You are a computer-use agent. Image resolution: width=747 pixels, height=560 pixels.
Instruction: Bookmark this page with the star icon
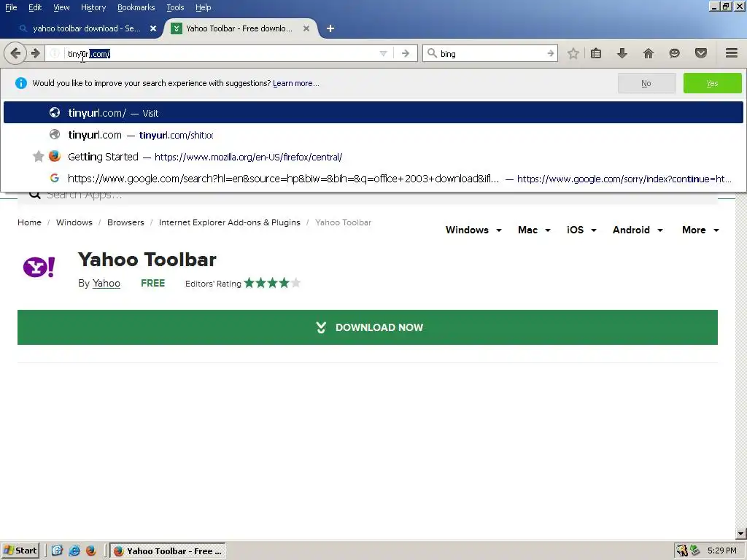(x=573, y=53)
